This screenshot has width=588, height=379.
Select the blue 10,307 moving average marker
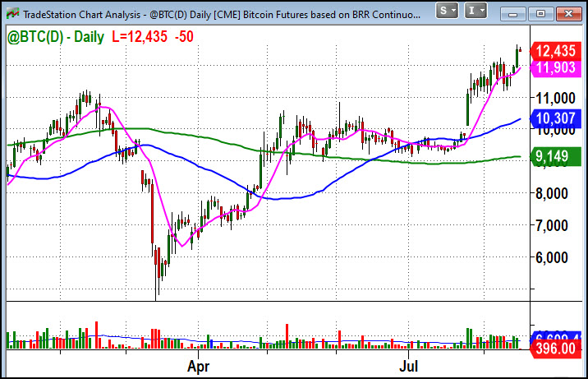pyautogui.click(x=555, y=118)
